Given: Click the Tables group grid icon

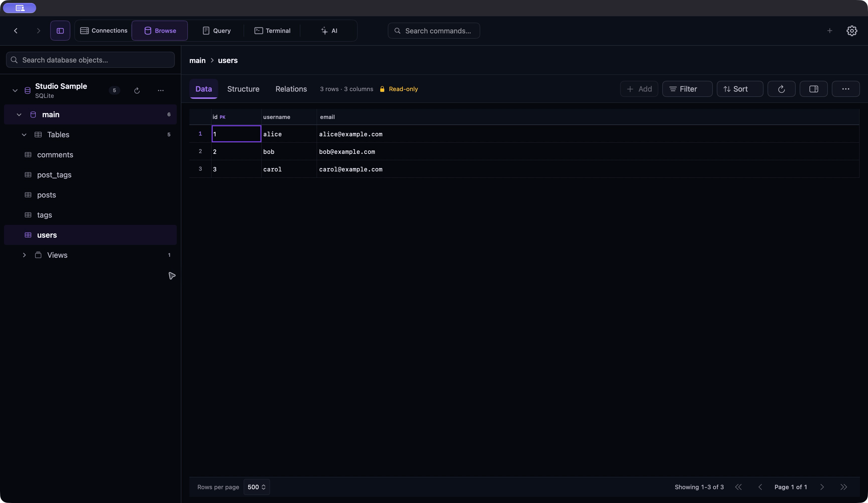Looking at the screenshot, I should 38,135.
